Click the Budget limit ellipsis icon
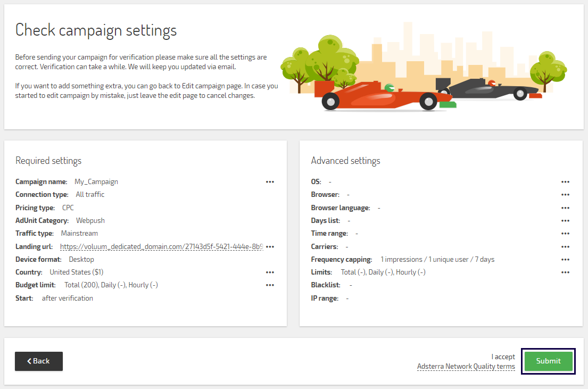Screen dimensions: 588x389 (x=270, y=285)
